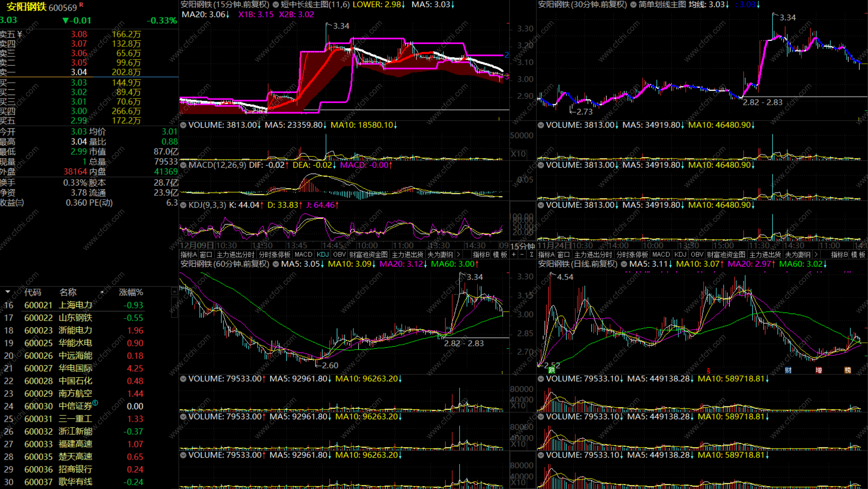
Task: Sort stock list by 涨幅% column header
Action: click(131, 292)
